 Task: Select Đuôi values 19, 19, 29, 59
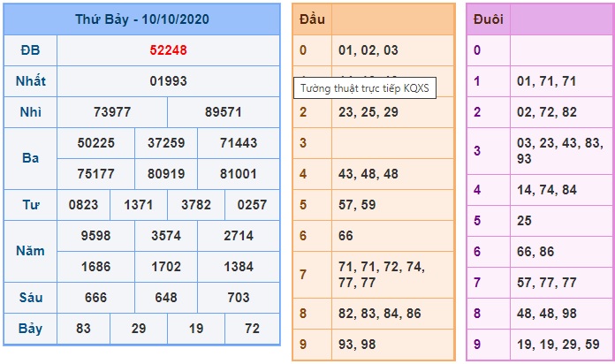click(x=558, y=345)
